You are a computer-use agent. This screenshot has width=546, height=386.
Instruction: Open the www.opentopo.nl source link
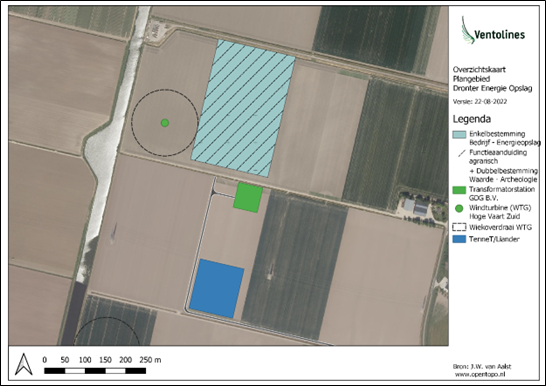(x=479, y=375)
